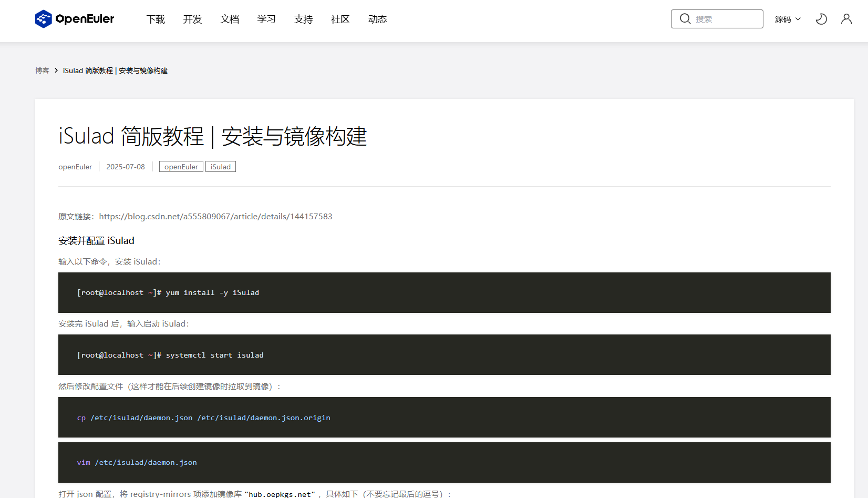Click the article title heading
The image size is (868, 498).
[x=213, y=136]
